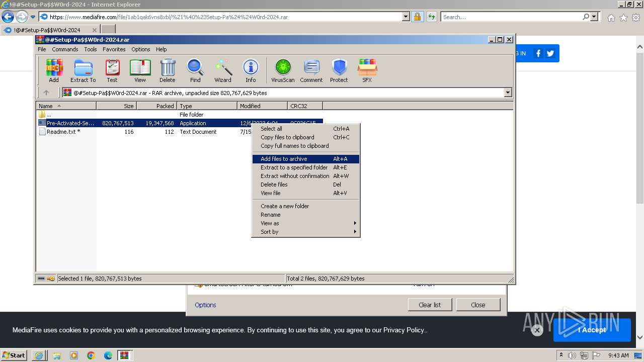This screenshot has width=644, height=362.
Task: Click the View file toolbar icon
Action: 140,70
